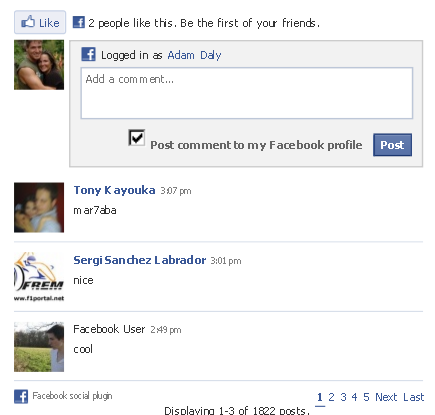435x415 pixels.
Task: Uncheck Post comment to my Facebook profile
Action: tap(137, 137)
